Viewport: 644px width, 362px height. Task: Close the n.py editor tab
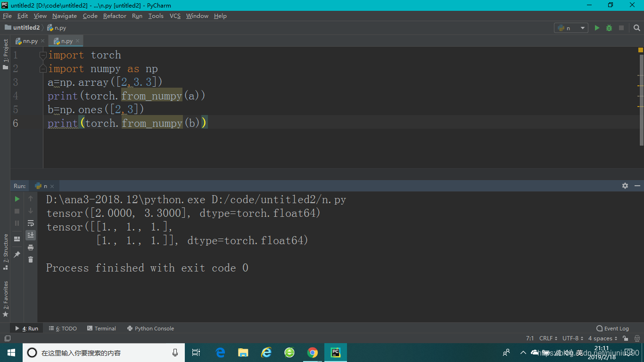pyautogui.click(x=77, y=41)
